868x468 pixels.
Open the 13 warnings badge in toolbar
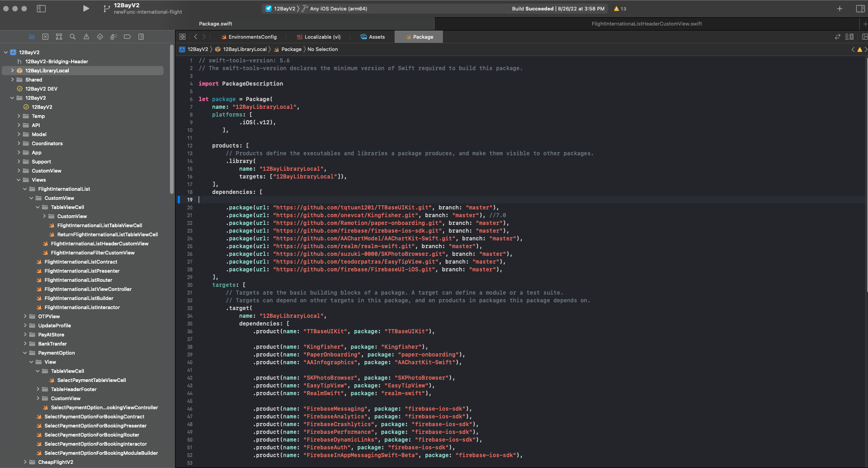pos(620,9)
